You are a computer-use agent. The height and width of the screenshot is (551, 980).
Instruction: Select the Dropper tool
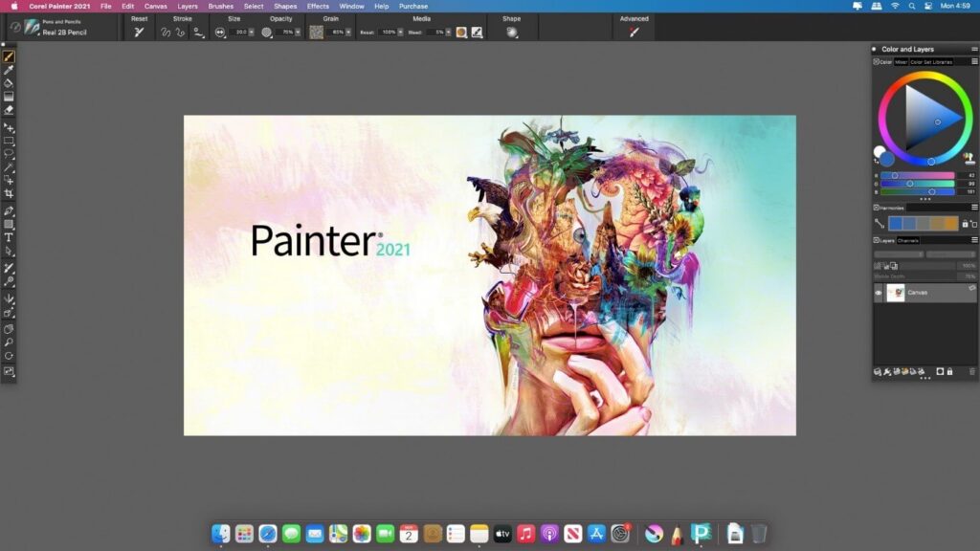pos(9,70)
